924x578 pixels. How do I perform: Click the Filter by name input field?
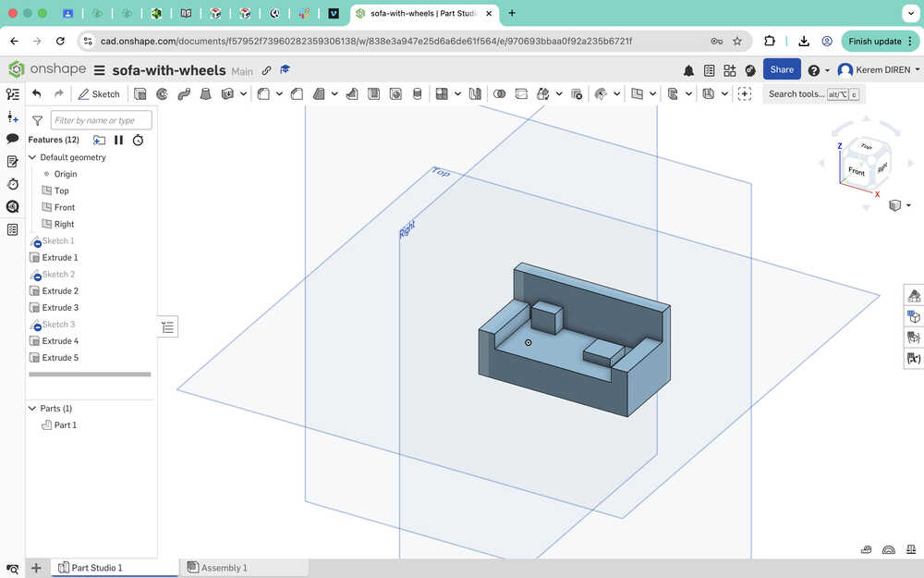click(101, 120)
